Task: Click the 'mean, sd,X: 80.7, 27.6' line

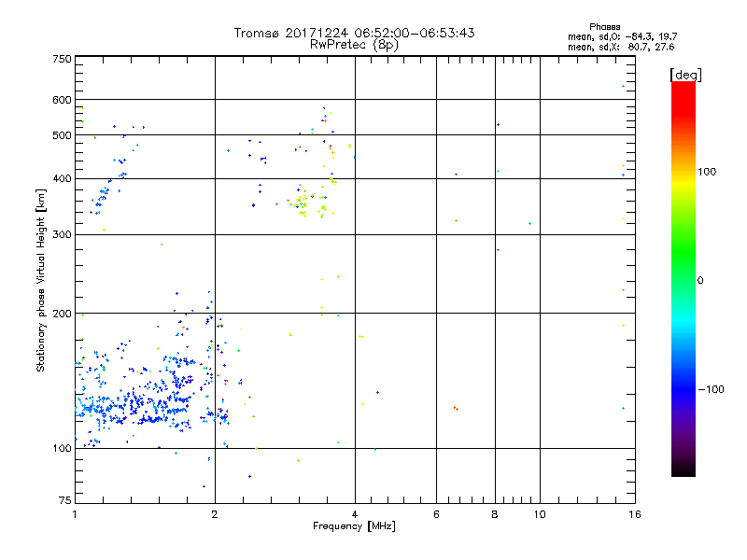Action: pyautogui.click(x=621, y=48)
